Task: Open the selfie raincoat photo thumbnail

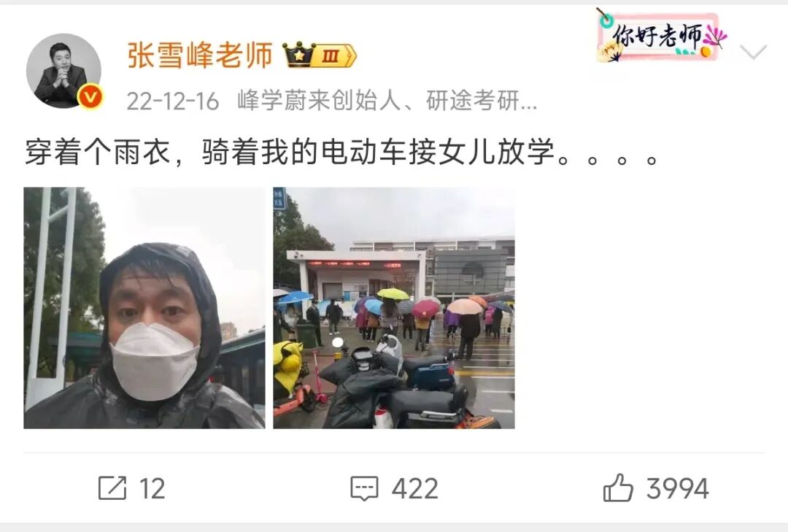Action: tap(144, 308)
